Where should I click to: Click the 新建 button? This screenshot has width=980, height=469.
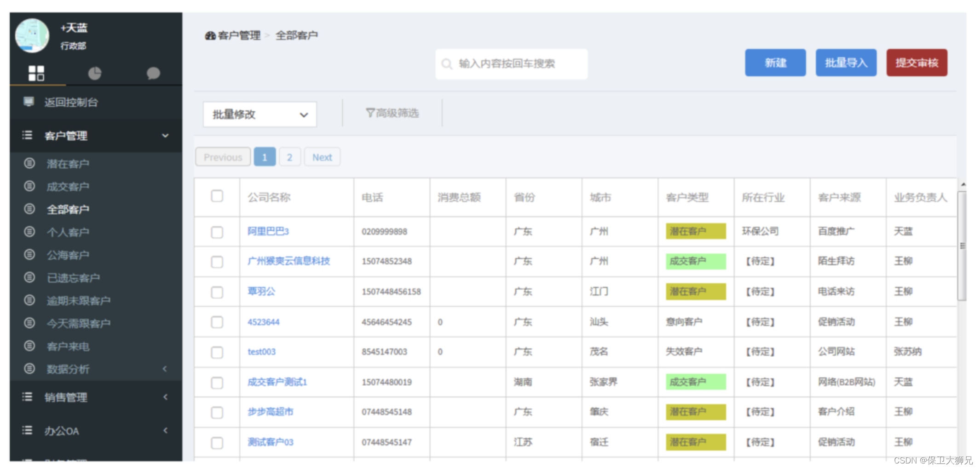(775, 63)
